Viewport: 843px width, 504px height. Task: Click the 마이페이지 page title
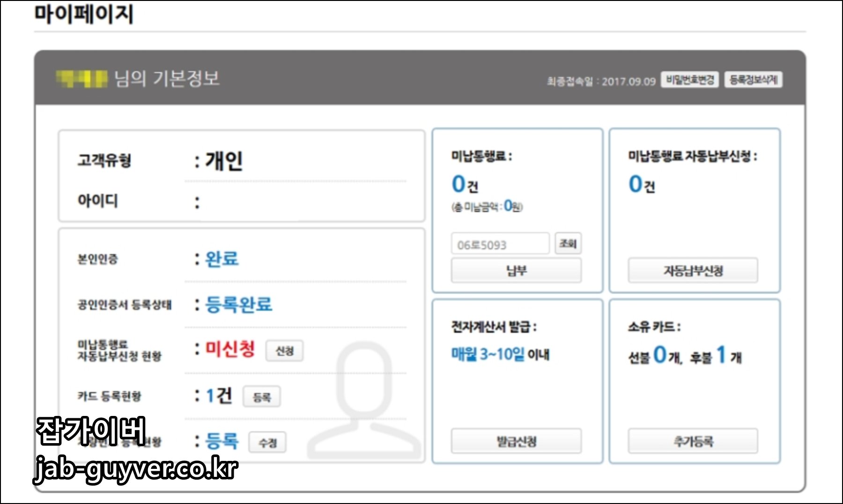pos(83,14)
